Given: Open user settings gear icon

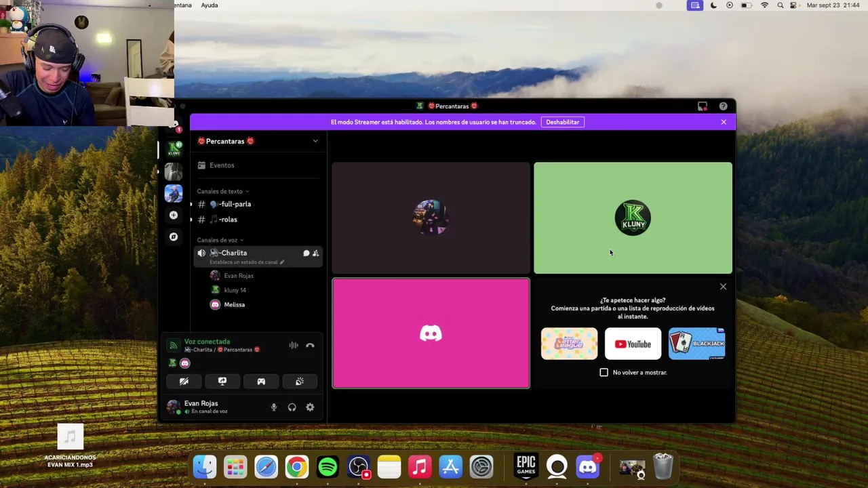Looking at the screenshot, I should pos(310,407).
